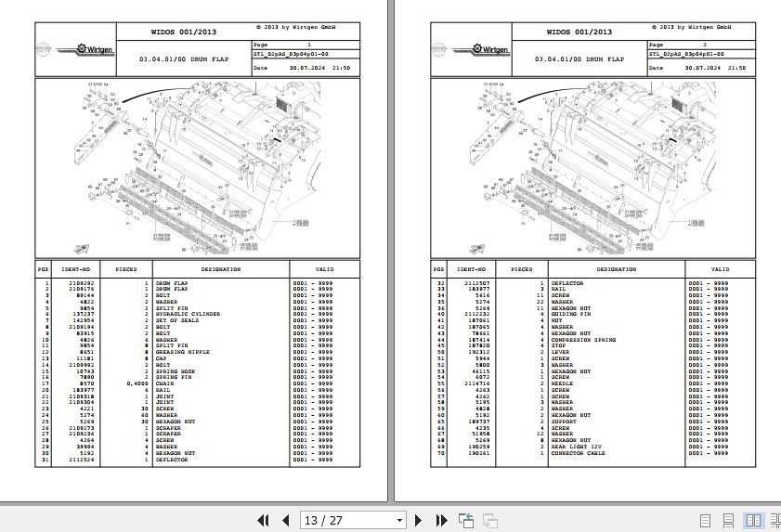Switch to single page layout
Image resolution: width=781 pixels, height=532 pixels.
(x=705, y=521)
